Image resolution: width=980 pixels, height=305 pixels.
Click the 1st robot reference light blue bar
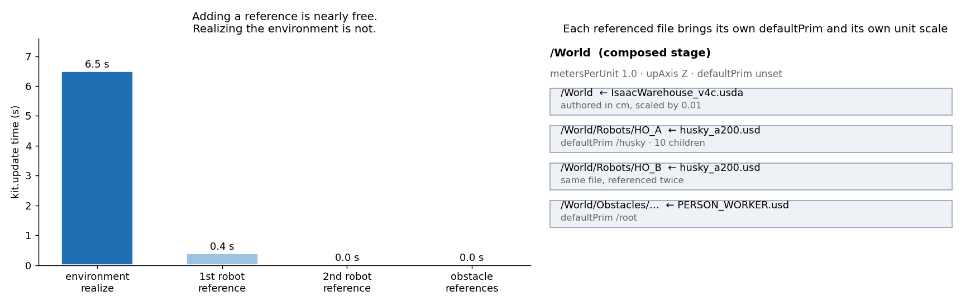pyautogui.click(x=222, y=259)
